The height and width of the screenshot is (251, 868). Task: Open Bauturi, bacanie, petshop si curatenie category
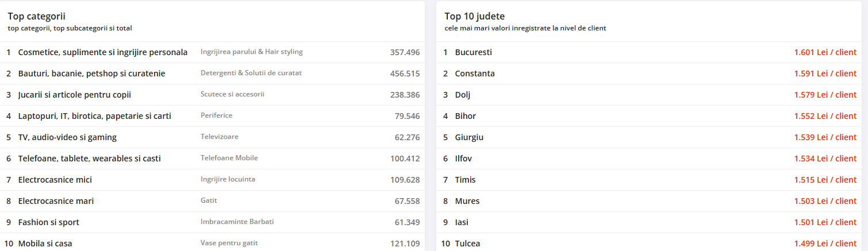pyautogui.click(x=91, y=74)
